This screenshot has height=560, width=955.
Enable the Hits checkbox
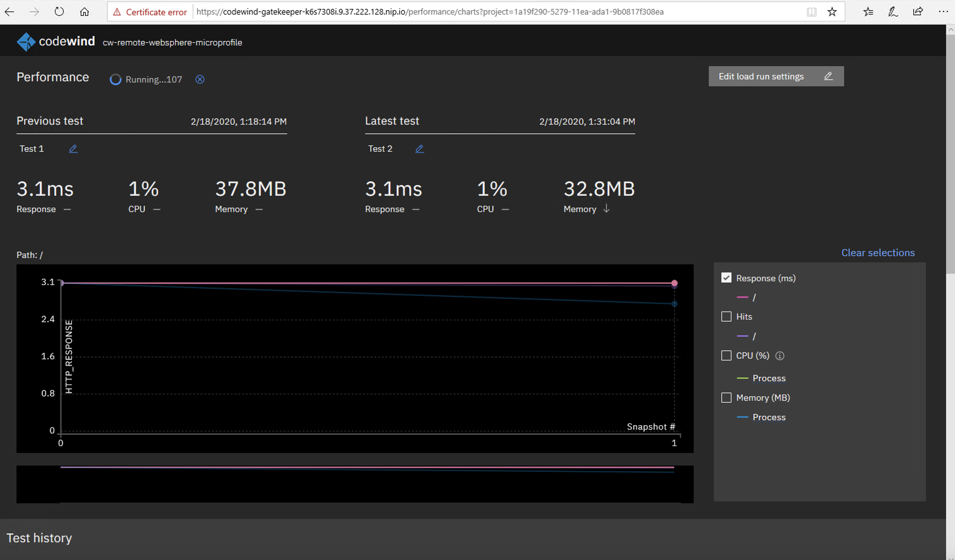tap(726, 316)
